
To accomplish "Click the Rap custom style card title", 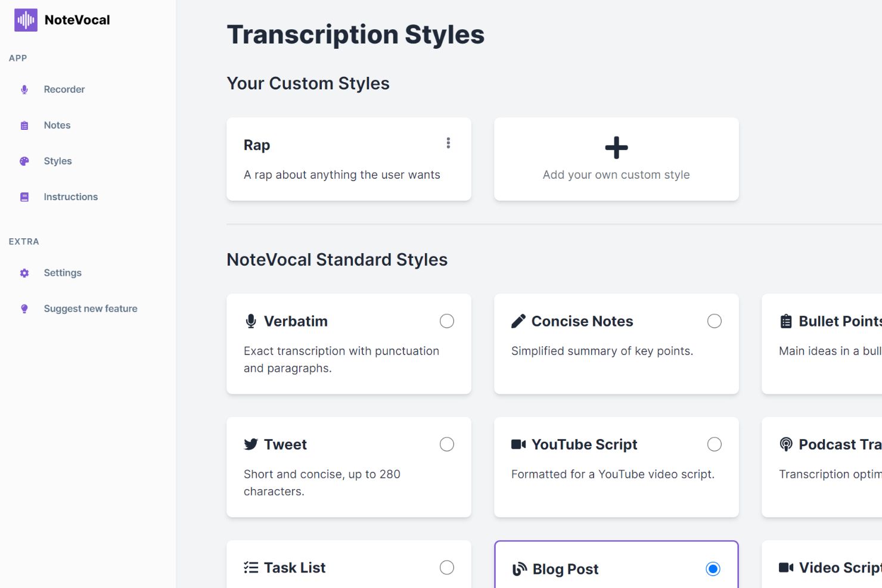I will (x=257, y=145).
